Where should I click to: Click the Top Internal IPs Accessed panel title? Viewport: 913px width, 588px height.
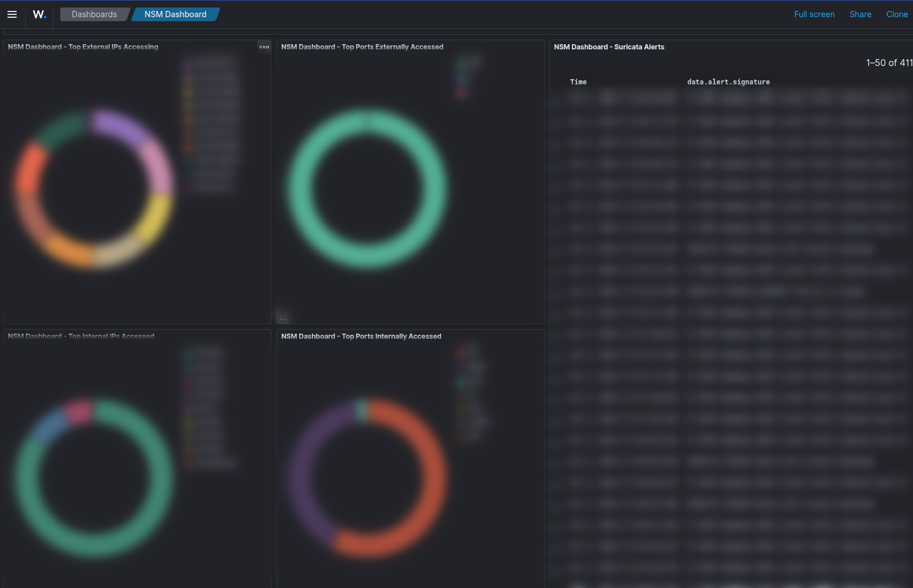81,336
